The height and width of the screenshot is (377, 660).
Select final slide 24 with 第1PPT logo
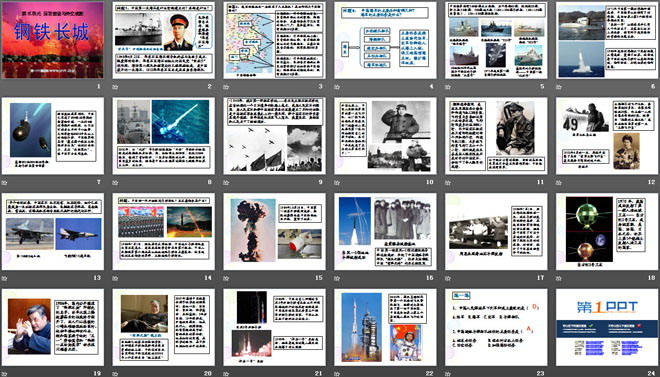click(x=607, y=327)
